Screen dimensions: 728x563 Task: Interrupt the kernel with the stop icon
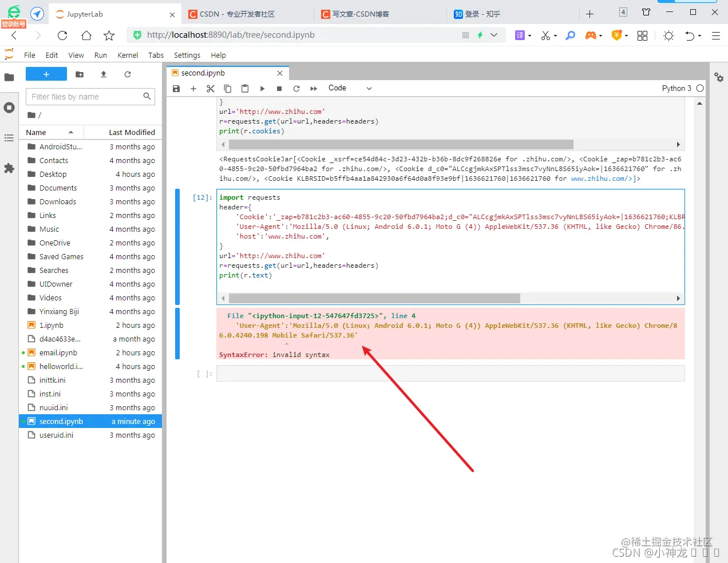click(279, 89)
